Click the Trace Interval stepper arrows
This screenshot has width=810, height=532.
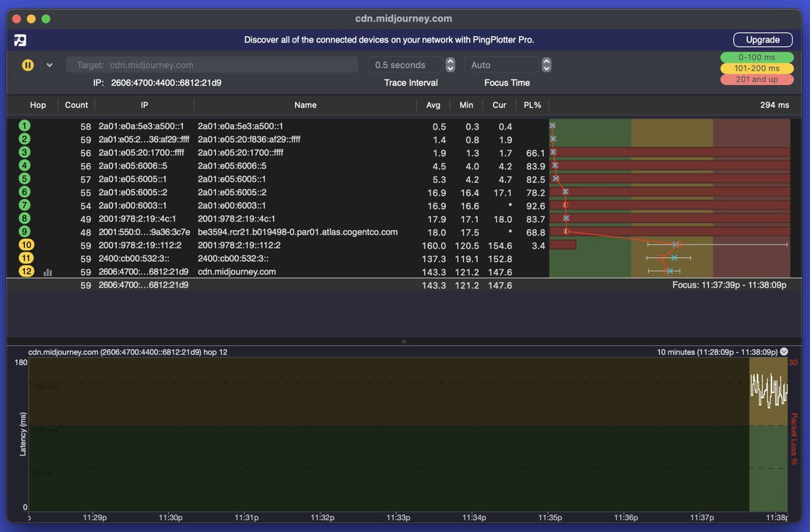pos(451,65)
